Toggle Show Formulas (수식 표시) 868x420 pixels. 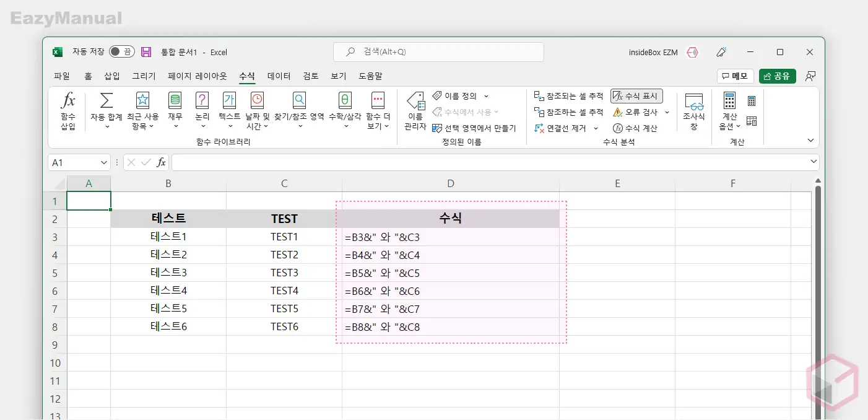pos(636,96)
